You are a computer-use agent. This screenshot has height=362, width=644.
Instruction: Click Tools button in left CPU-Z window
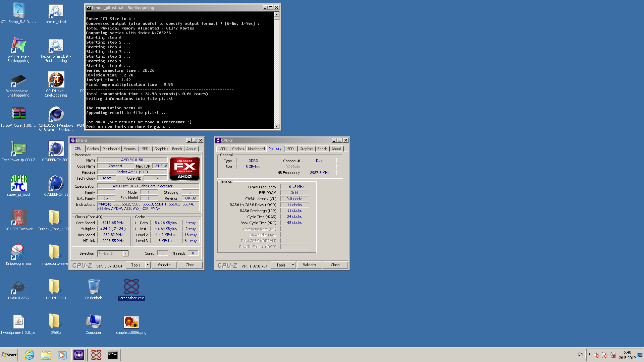(x=136, y=265)
